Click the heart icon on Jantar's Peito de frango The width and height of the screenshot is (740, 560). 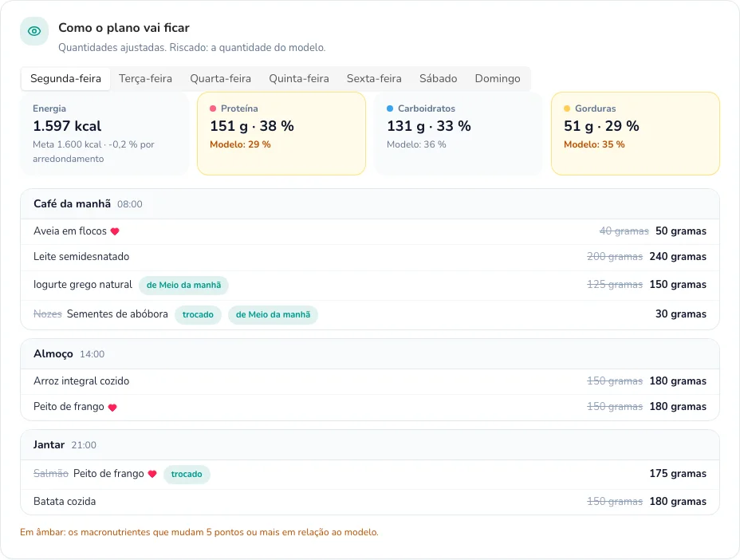pos(152,474)
